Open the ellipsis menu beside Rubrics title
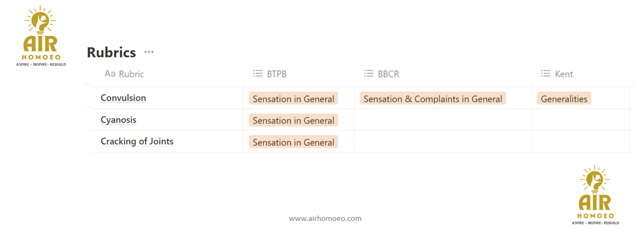Viewport: 644px width, 249px height. point(149,52)
